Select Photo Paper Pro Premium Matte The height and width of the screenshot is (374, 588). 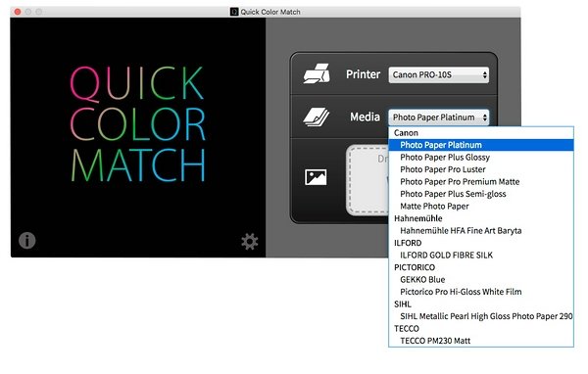click(x=481, y=182)
